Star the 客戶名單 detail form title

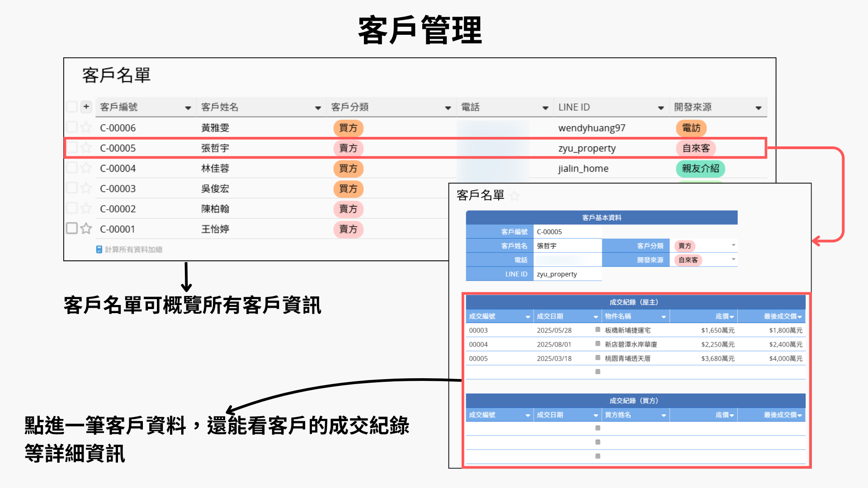(514, 196)
